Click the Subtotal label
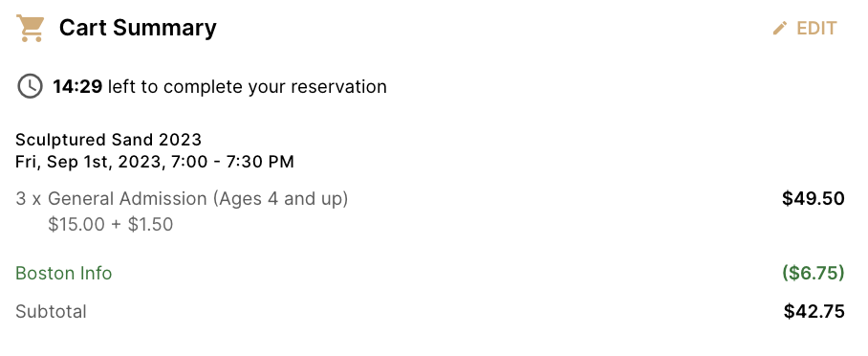The width and height of the screenshot is (868, 356). [51, 312]
